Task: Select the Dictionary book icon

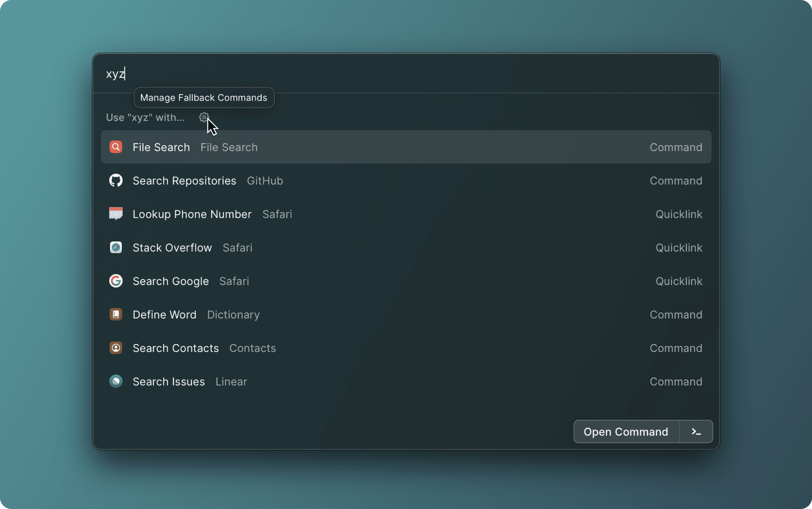Action: coord(116,314)
